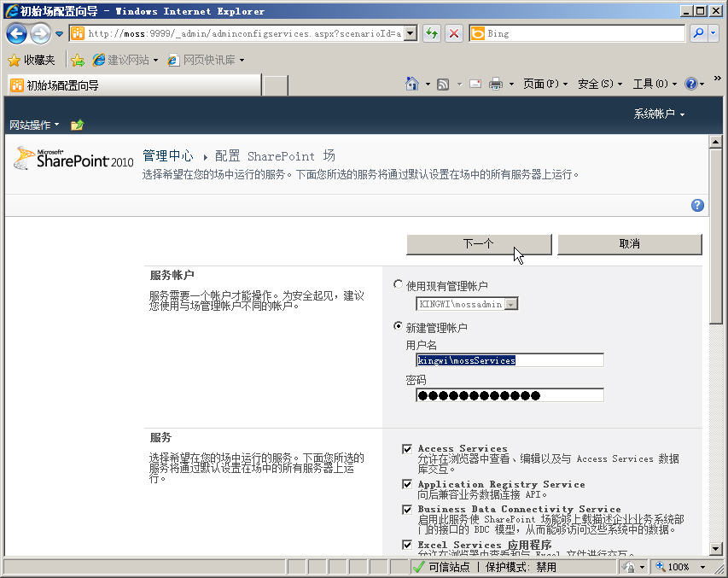Click the status bar privacy lock icon
Screen dimensions: 728x578
(x=629, y=567)
